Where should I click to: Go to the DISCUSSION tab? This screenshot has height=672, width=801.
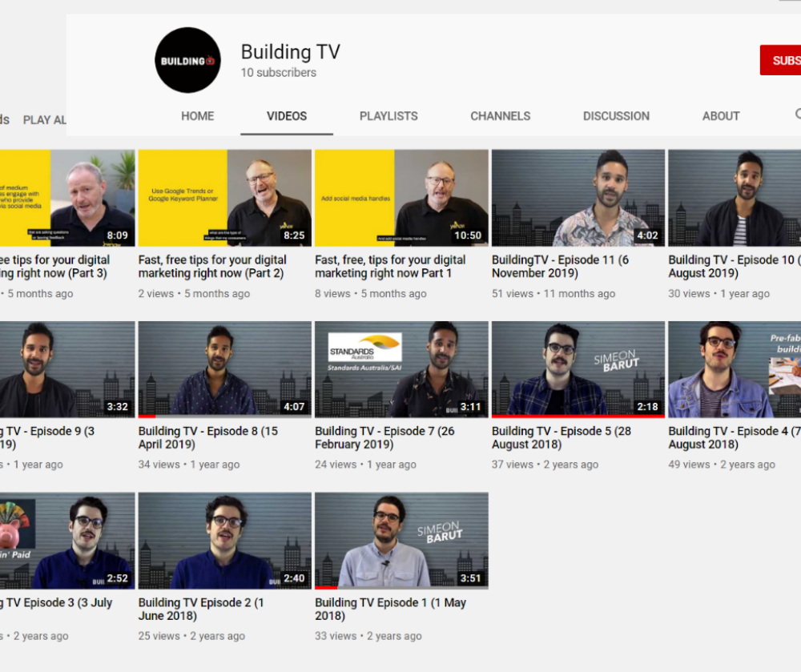click(x=616, y=116)
